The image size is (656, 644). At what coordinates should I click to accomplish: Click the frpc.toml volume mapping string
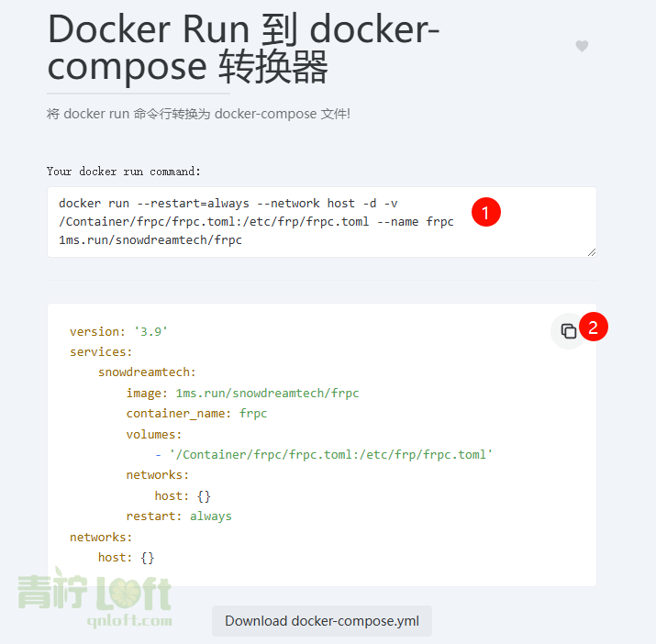(331, 455)
